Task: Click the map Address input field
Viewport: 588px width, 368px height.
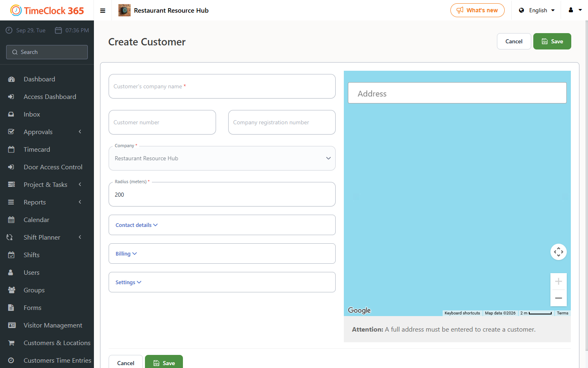Action: 457,93
